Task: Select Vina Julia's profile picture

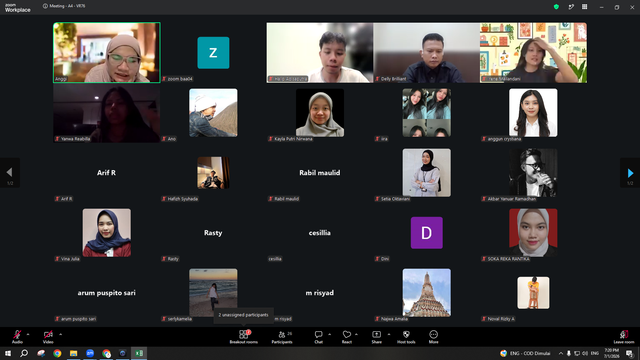Action: pos(107,233)
